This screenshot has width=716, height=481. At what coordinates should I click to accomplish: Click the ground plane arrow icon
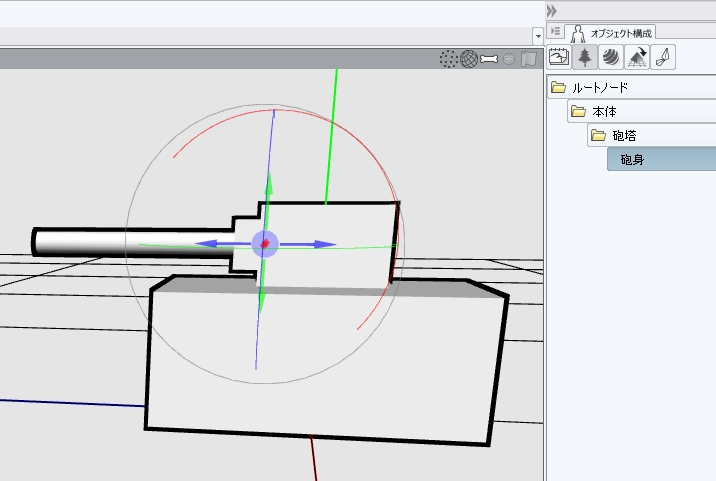pyautogui.click(x=636, y=57)
